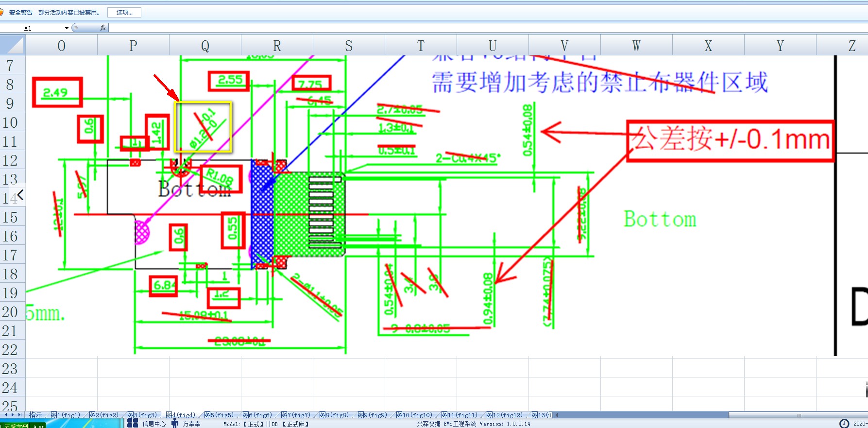Click the green Bottom label at right
The image size is (868, 428).
[660, 219]
